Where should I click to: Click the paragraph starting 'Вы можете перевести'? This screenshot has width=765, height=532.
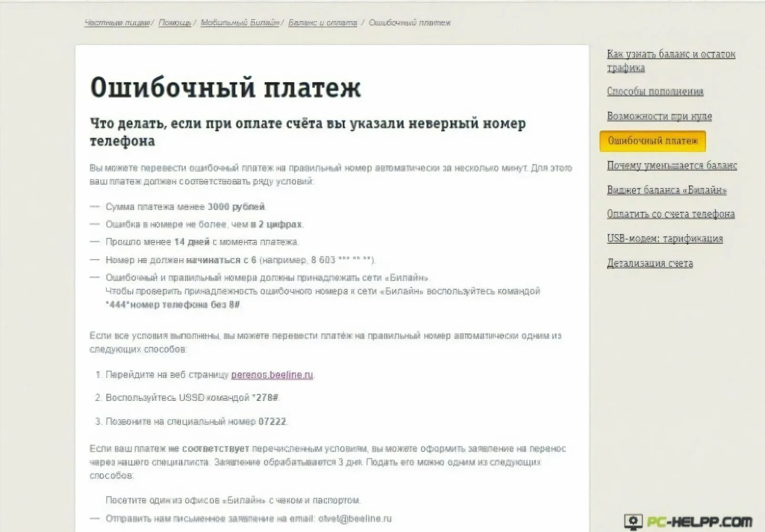tap(331, 175)
